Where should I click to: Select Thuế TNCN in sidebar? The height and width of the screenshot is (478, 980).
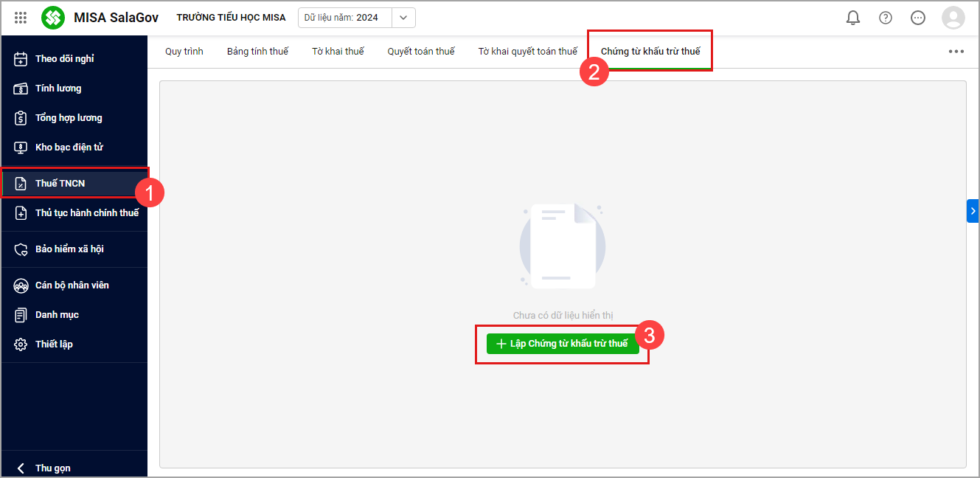(60, 184)
